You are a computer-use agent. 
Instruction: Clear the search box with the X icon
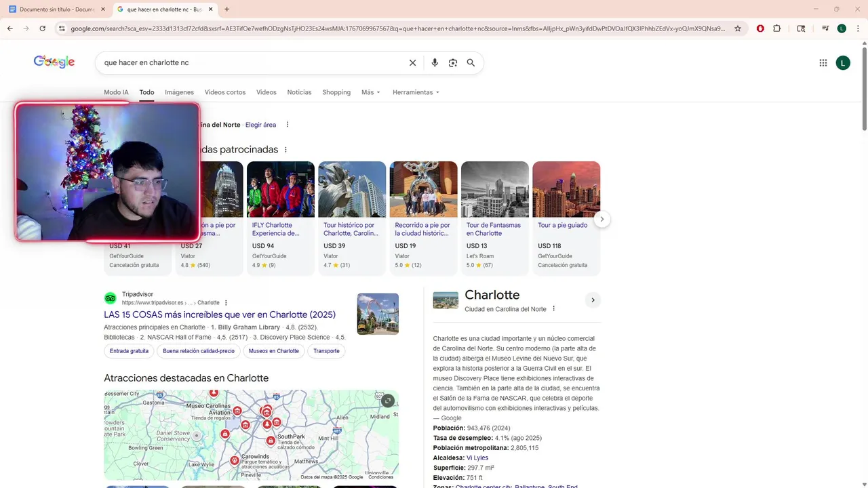[412, 63]
